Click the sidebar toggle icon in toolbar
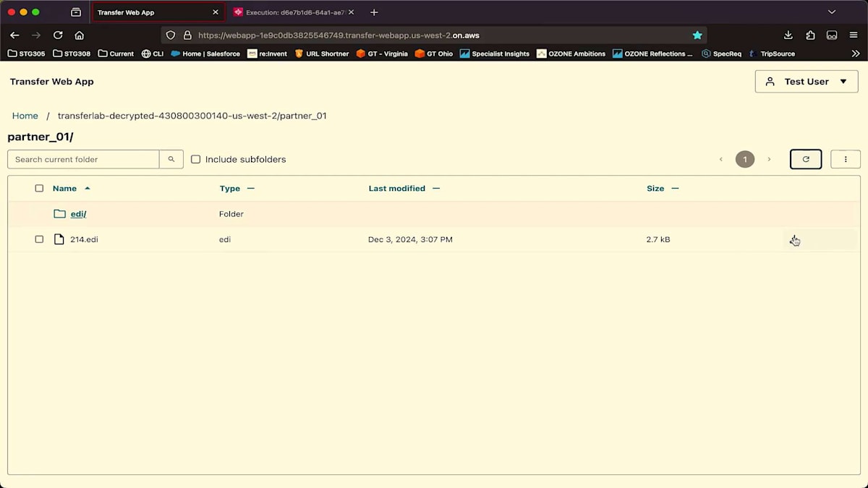 pos(832,35)
